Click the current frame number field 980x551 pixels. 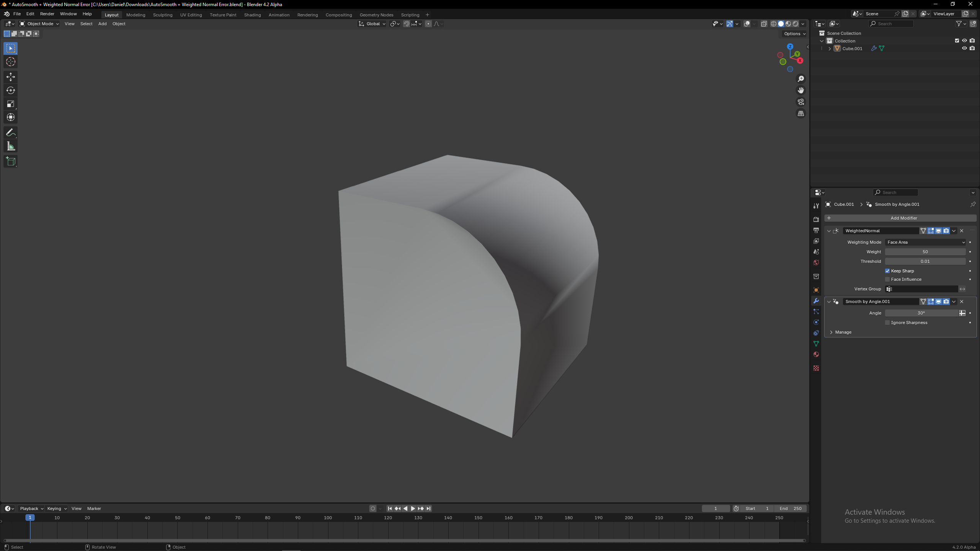pyautogui.click(x=715, y=509)
